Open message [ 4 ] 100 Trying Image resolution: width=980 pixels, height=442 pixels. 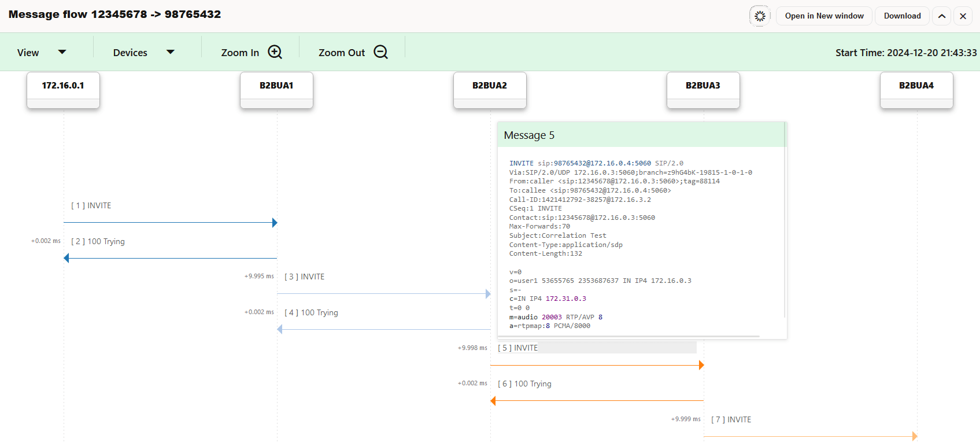click(311, 312)
